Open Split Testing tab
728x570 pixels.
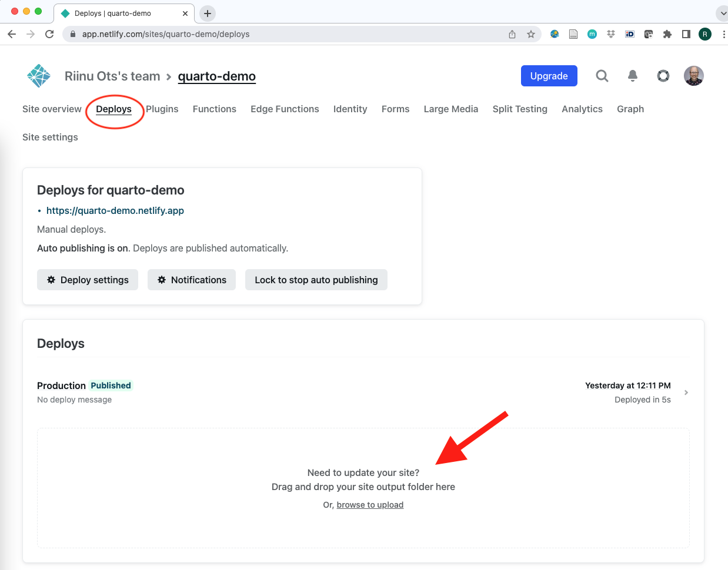pos(520,109)
